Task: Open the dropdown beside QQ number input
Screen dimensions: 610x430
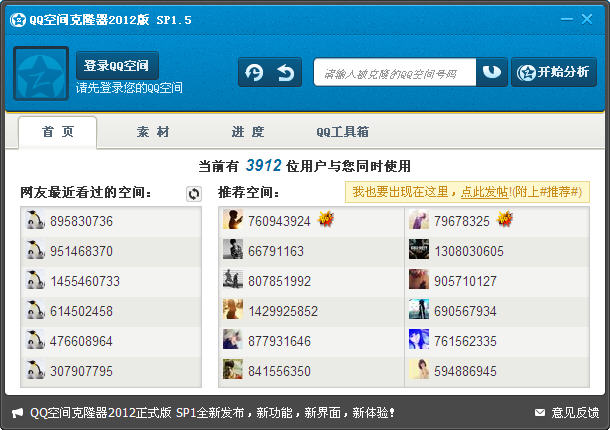Action: (492, 72)
